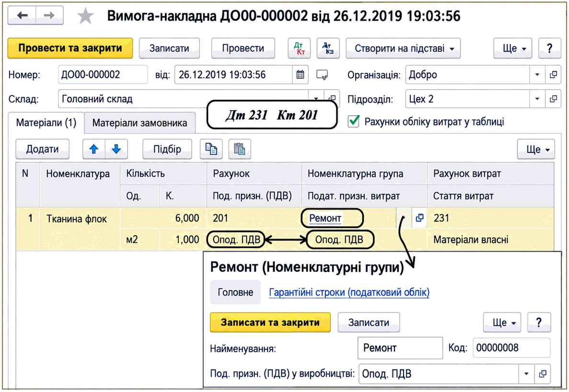Expand the Підрозділ dropdown arrow
Image resolution: width=569 pixels, height=392 pixels.
(x=537, y=99)
